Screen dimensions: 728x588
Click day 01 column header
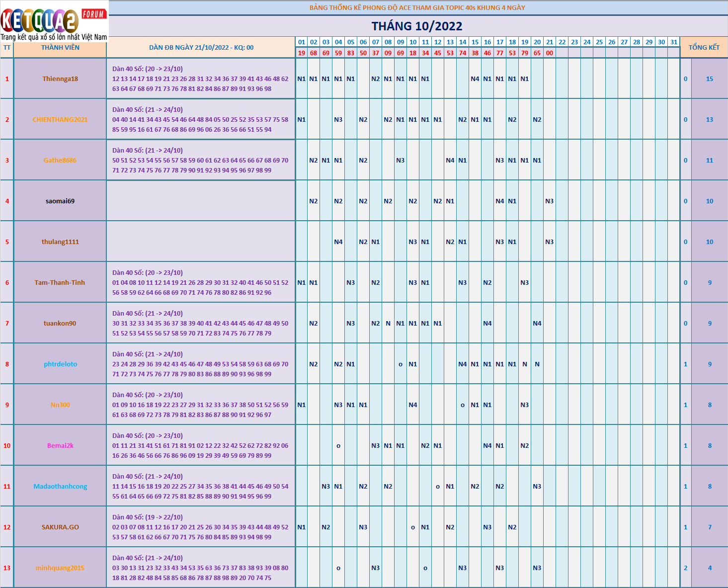pos(302,42)
